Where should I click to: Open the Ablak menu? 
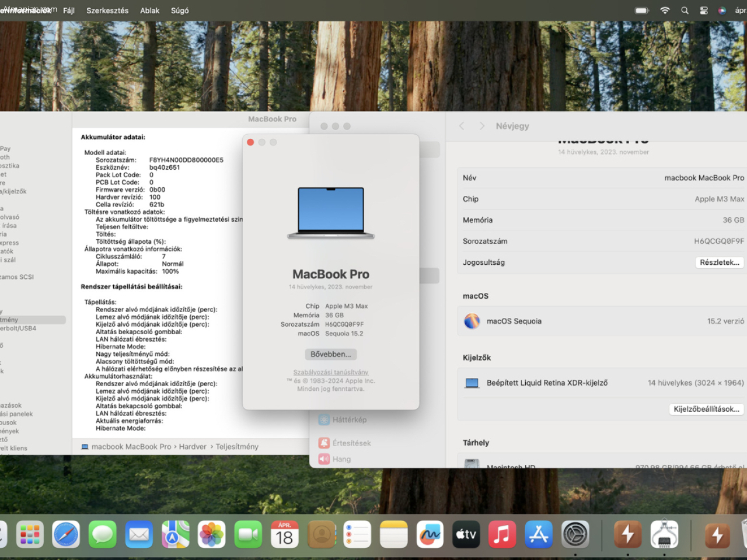pos(150,10)
